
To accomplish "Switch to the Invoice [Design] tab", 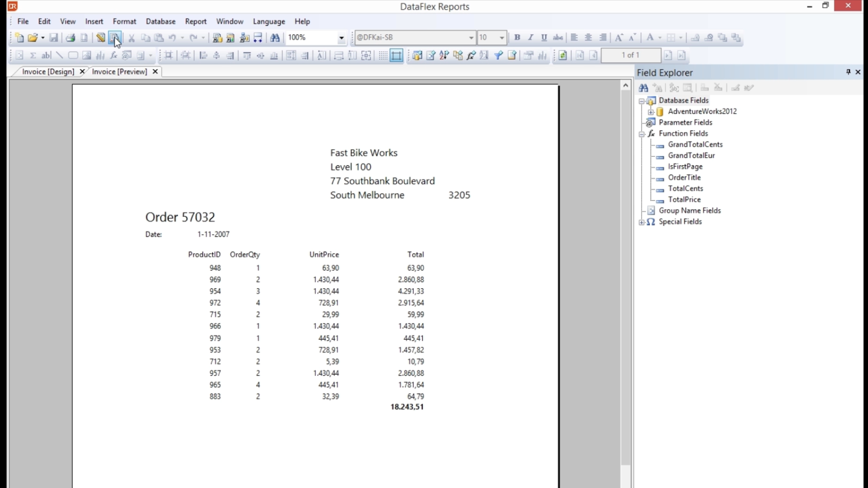I will point(48,71).
